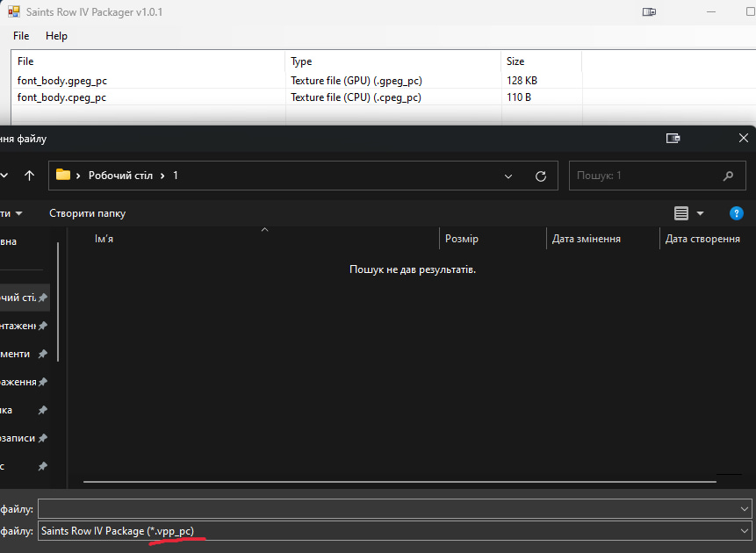This screenshot has height=553, width=756.
Task: Click the pin icon beside the Зображення sidebar entry
Action: coord(42,382)
